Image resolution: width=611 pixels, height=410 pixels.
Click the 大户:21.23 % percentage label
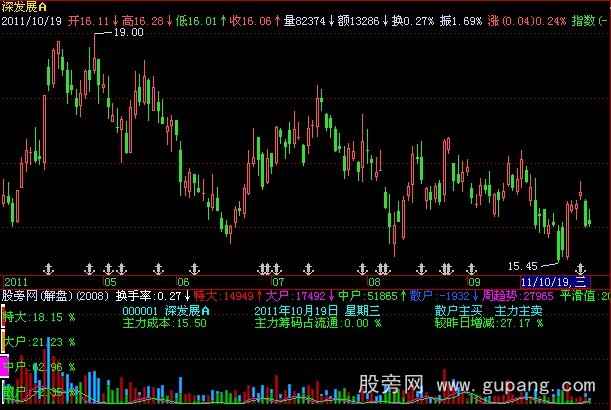coord(39,342)
